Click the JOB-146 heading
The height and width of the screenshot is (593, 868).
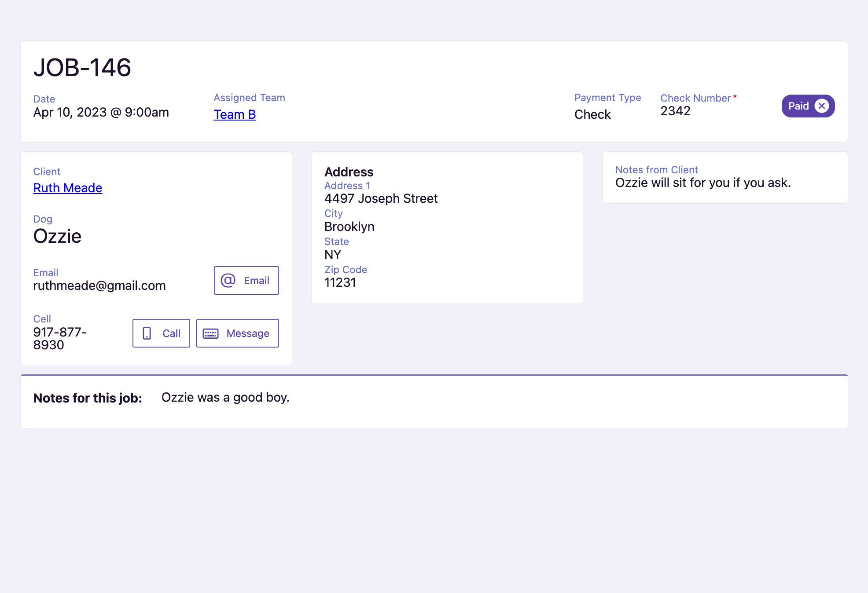pyautogui.click(x=82, y=67)
